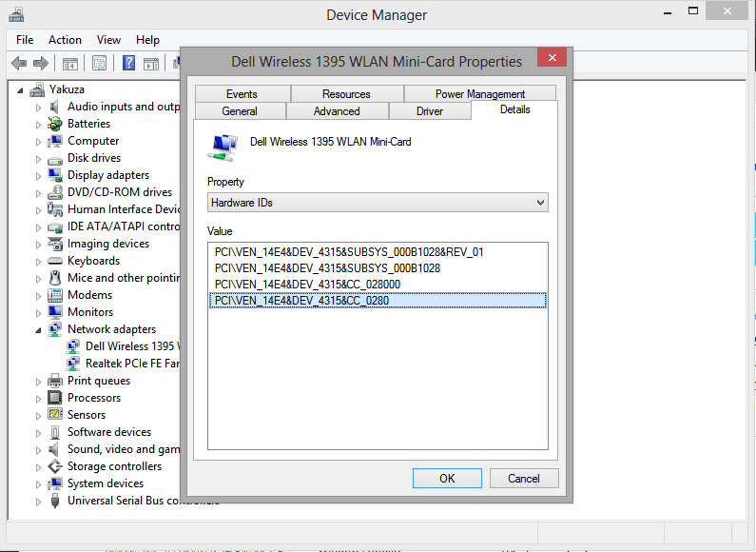Switch to the Events tab

coord(242,93)
